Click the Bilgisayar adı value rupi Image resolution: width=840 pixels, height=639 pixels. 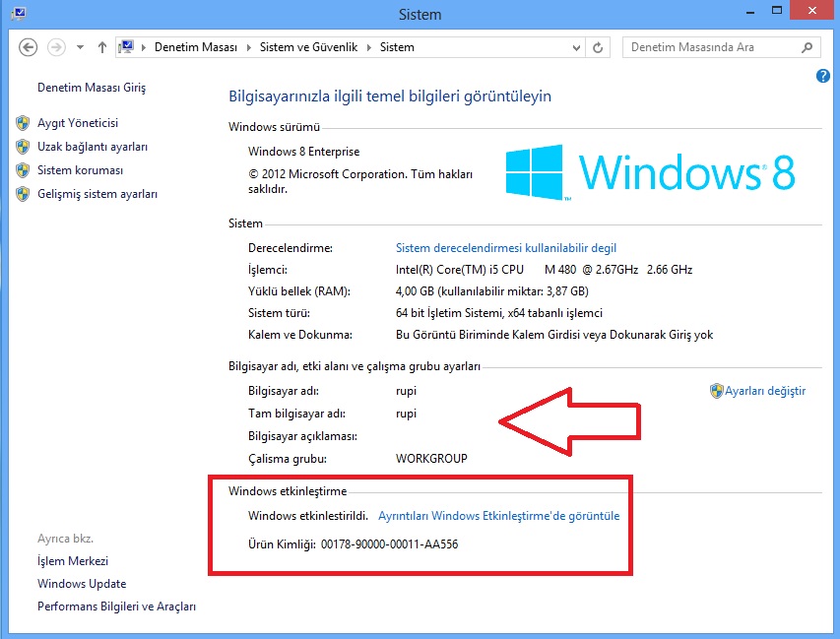click(x=406, y=391)
